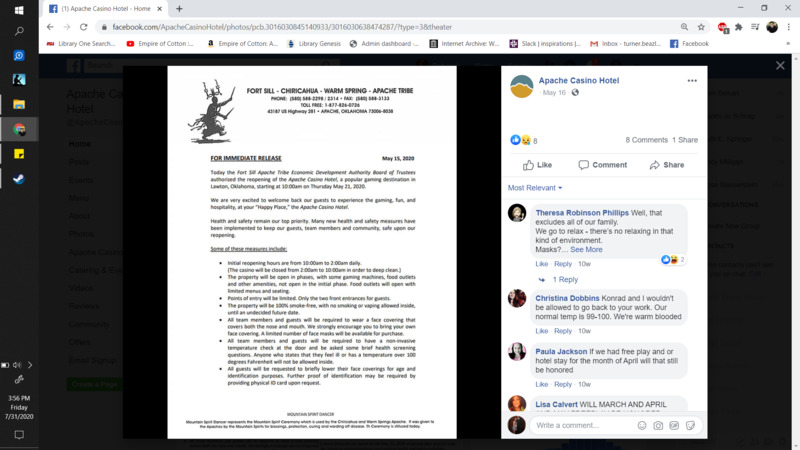This screenshot has height=450, width=800.
Task: Share the press release post
Action: [x=667, y=165]
